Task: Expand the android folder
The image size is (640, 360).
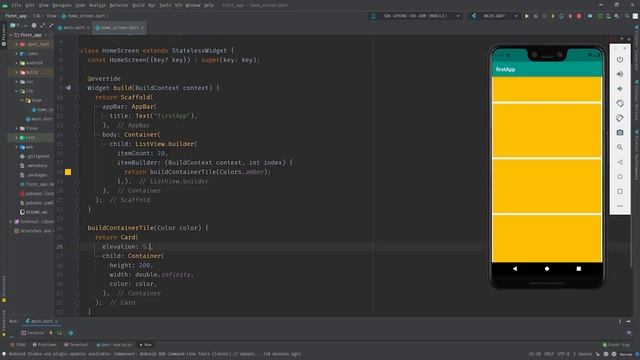Action: tap(17, 63)
